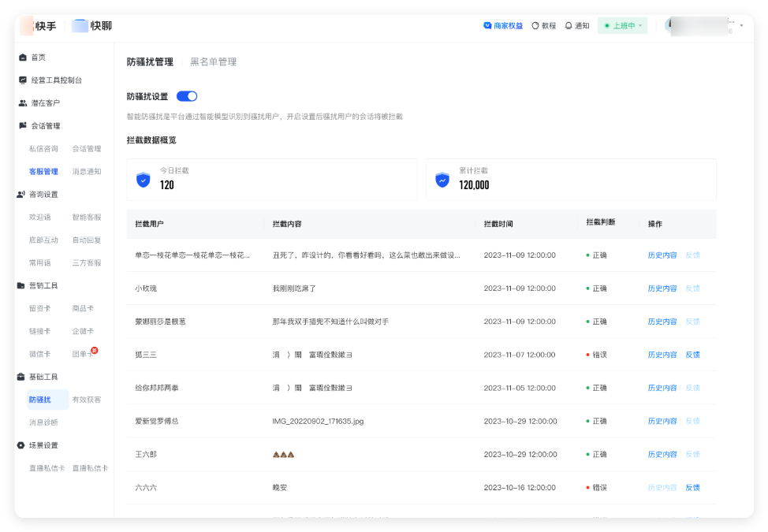Click the 会话管理 flag icon in sidebar

coord(21,125)
